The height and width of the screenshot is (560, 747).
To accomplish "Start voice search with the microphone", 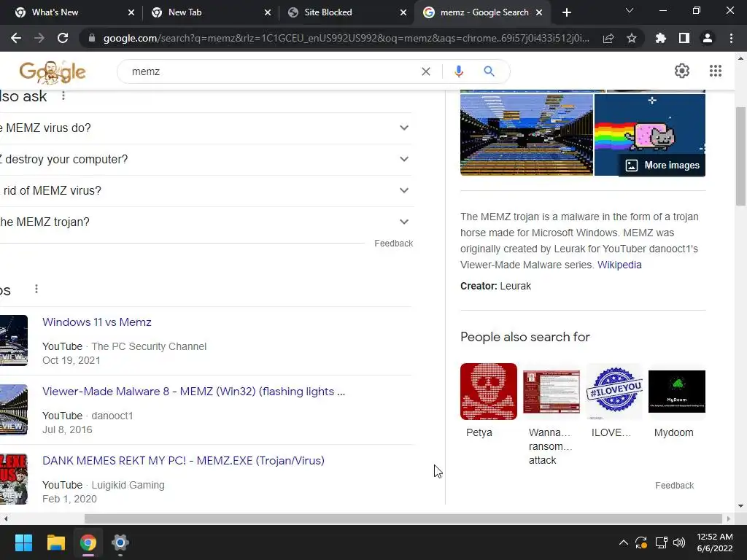I will pyautogui.click(x=459, y=71).
